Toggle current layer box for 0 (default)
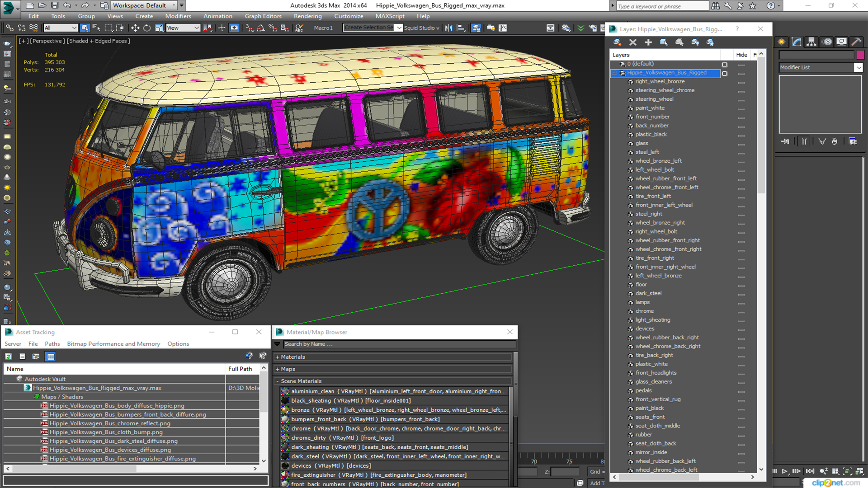 725,65
